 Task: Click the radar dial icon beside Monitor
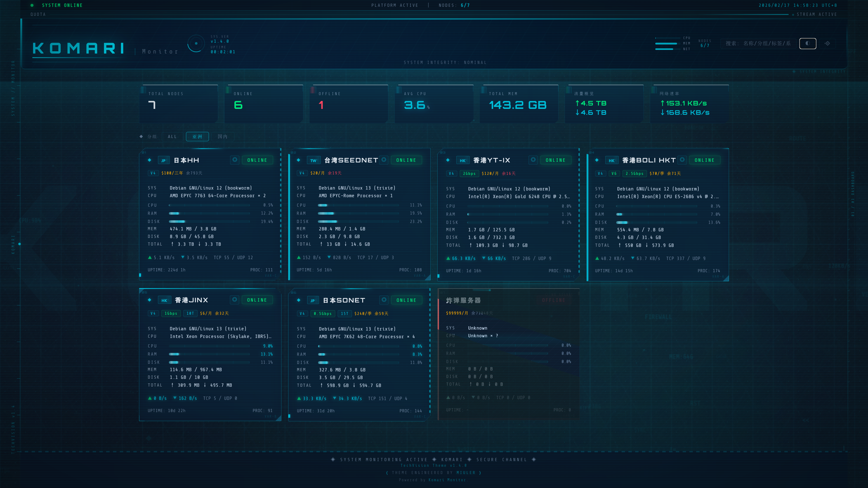[196, 43]
